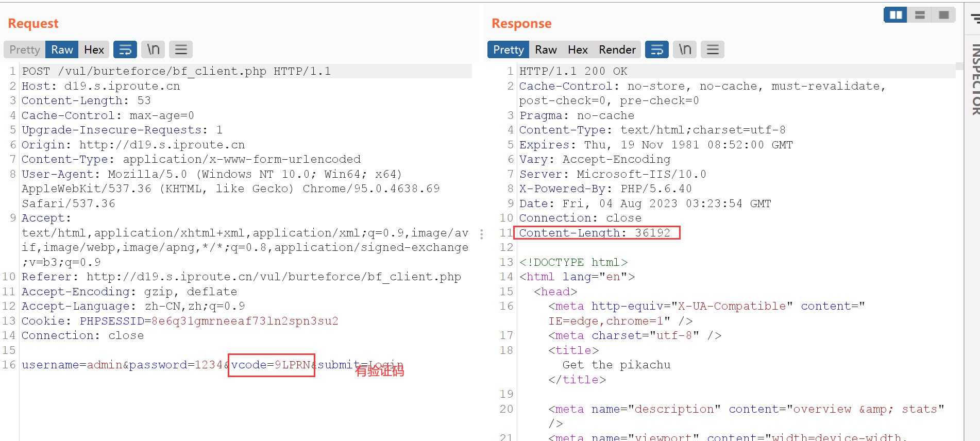The image size is (980, 441).
Task: Toggle word wrap icon in Request panel
Action: pos(125,49)
